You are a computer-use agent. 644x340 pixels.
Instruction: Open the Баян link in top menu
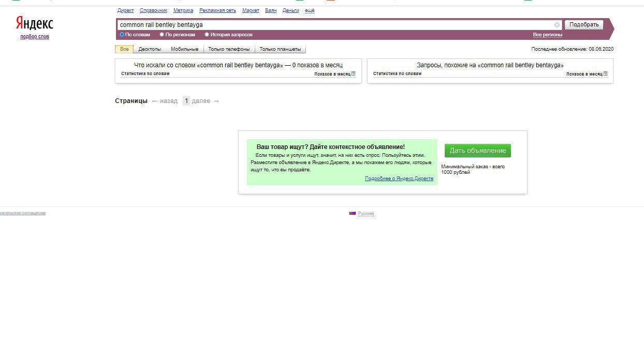271,10
